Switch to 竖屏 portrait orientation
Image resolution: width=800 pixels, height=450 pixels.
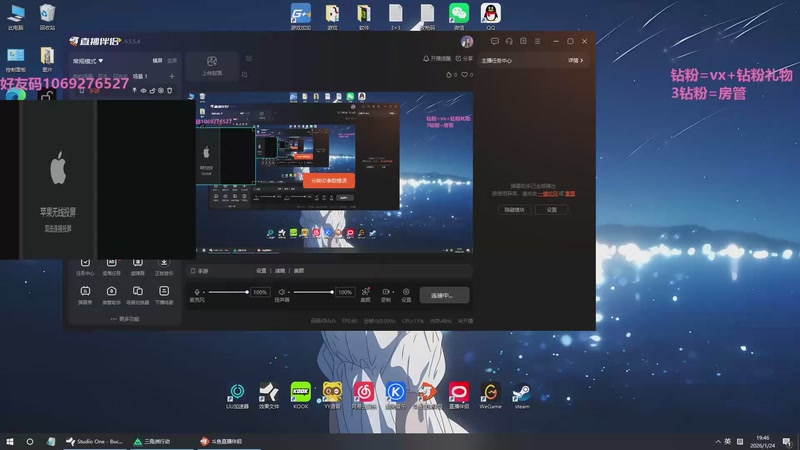pos(172,61)
